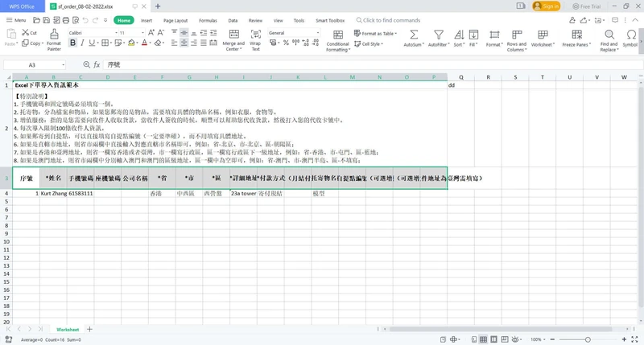The image size is (644, 345).
Task: Click the formula bar input field
Action: 372,65
